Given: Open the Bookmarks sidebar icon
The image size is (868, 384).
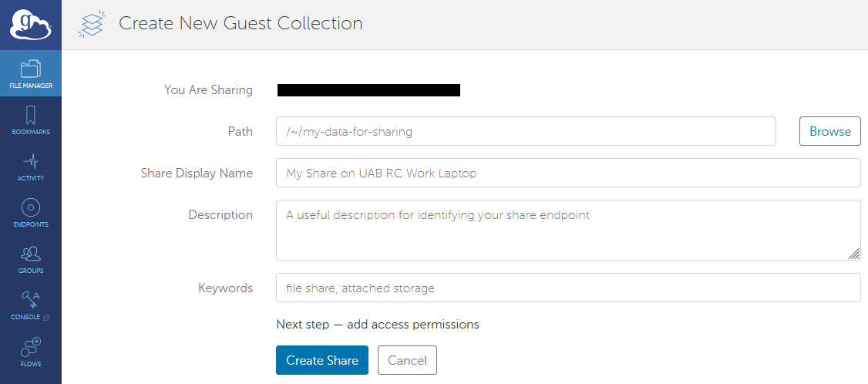Looking at the screenshot, I should 31,120.
